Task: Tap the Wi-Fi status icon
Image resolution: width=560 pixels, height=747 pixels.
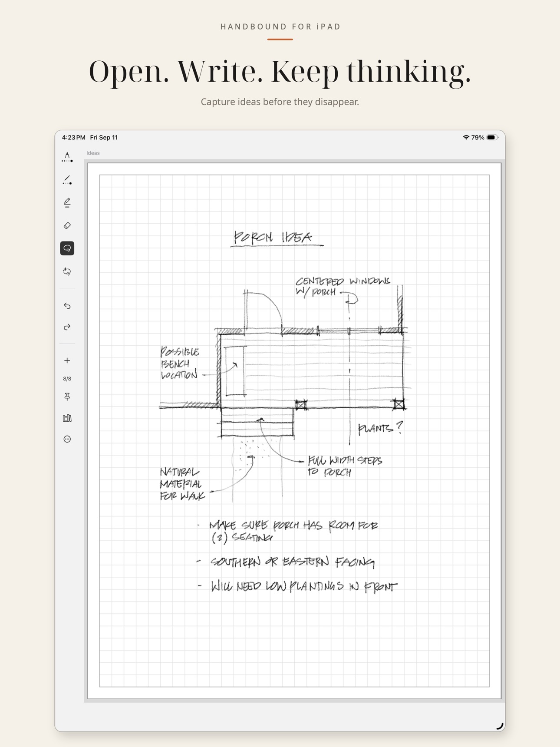Action: tap(466, 137)
